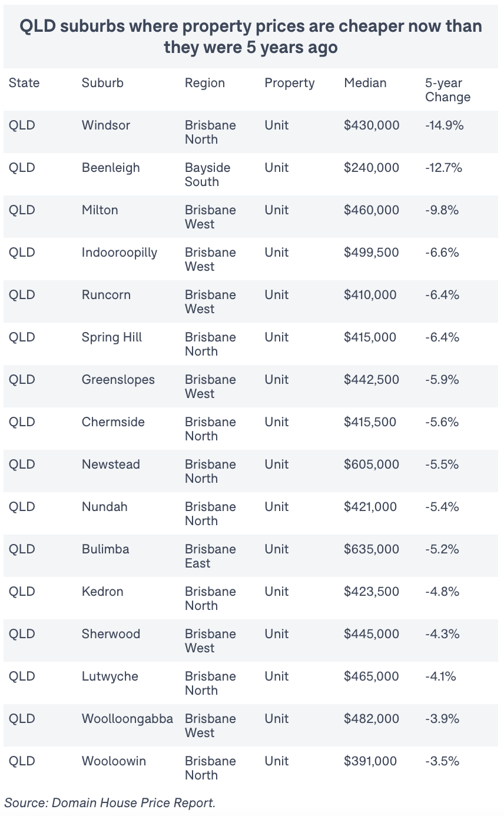504x816 pixels.
Task: Click the Bayside South region cell
Action: pos(208,175)
